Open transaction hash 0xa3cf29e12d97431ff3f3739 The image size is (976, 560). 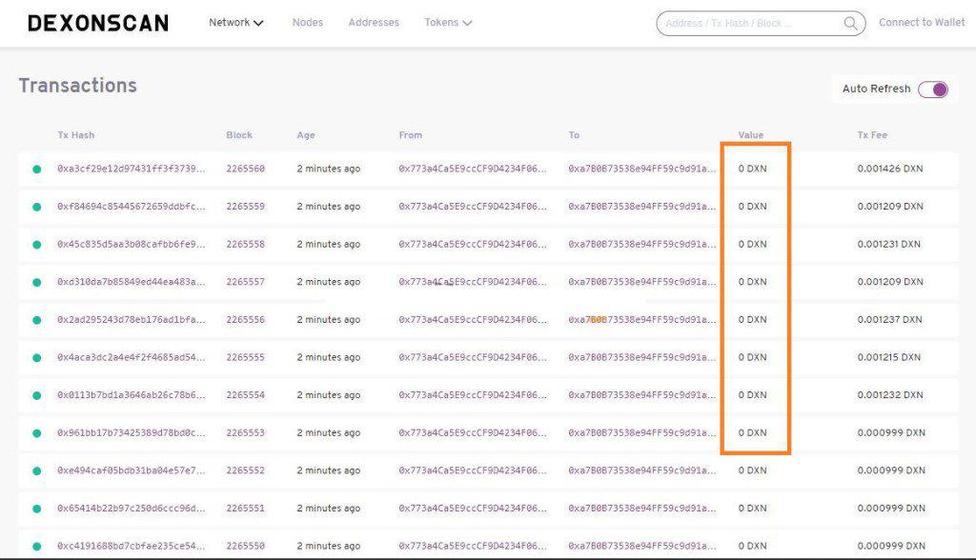click(x=132, y=169)
